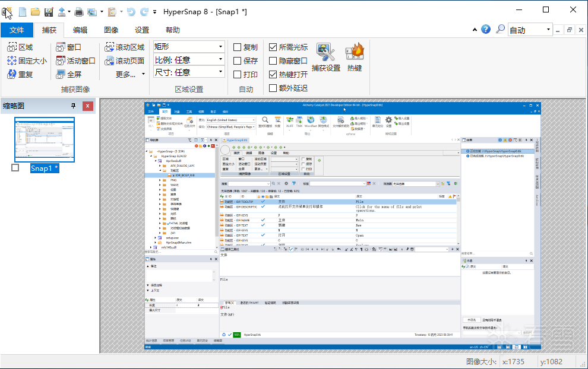The width and height of the screenshot is (588, 369).
Task: Click the clipboard paste icon
Action: point(112,12)
